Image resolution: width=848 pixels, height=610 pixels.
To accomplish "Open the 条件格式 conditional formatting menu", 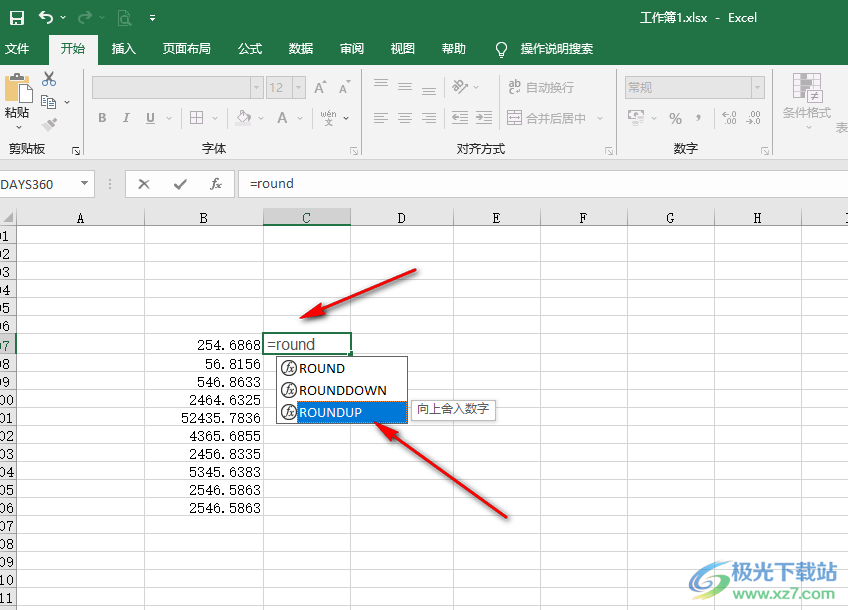I will click(x=807, y=101).
